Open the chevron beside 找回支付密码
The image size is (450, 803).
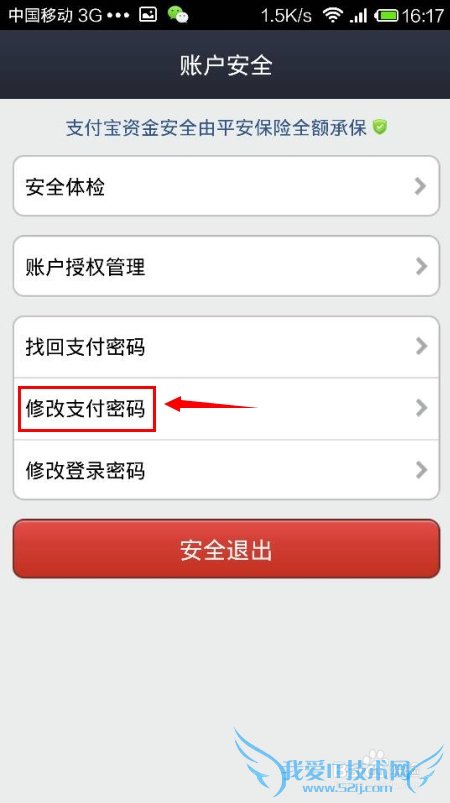tap(421, 346)
